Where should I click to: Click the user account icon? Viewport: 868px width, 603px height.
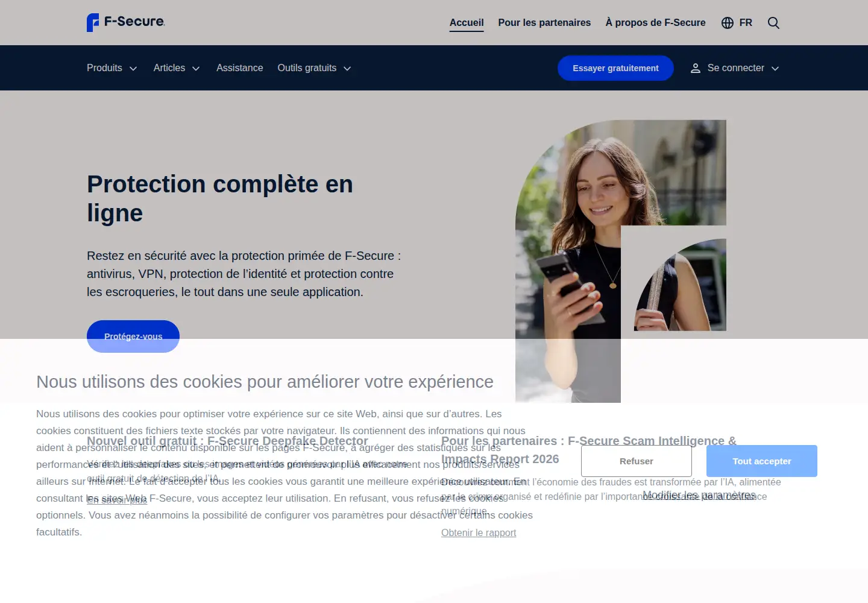tap(695, 68)
